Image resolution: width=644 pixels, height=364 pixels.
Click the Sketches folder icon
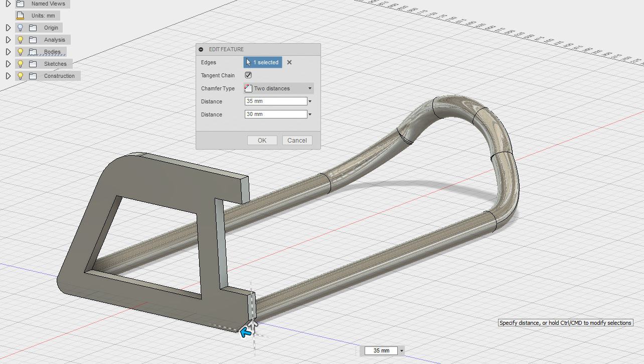tap(33, 64)
